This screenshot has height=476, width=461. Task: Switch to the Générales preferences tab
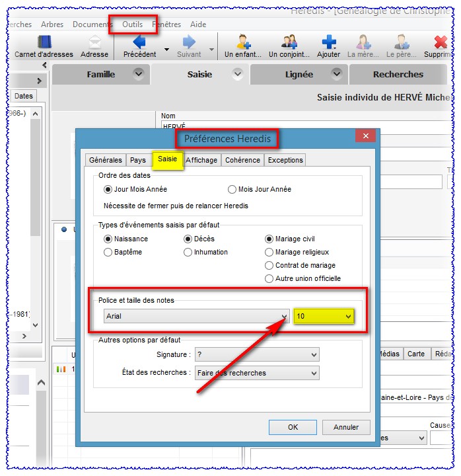[105, 160]
